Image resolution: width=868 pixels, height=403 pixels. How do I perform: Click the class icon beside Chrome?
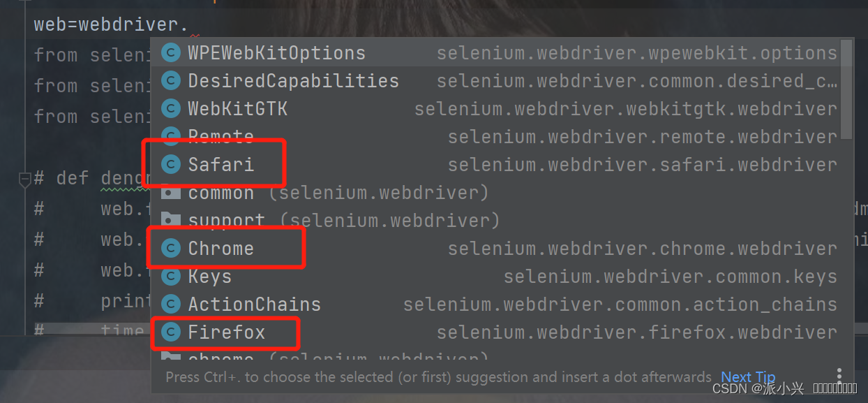[170, 249]
